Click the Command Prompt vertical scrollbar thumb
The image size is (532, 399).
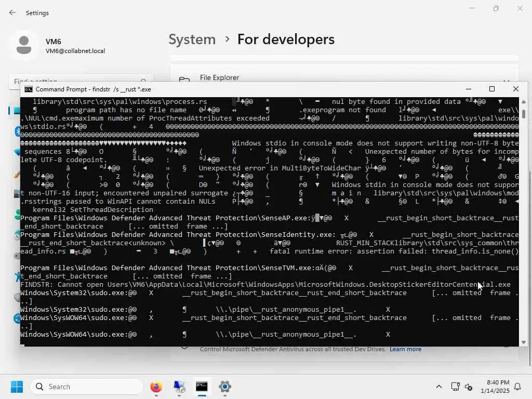[x=524, y=114]
